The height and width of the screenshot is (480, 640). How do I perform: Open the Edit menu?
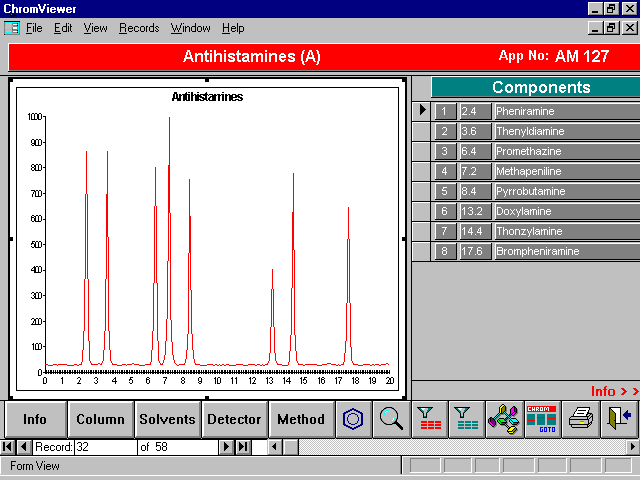[x=63, y=28]
